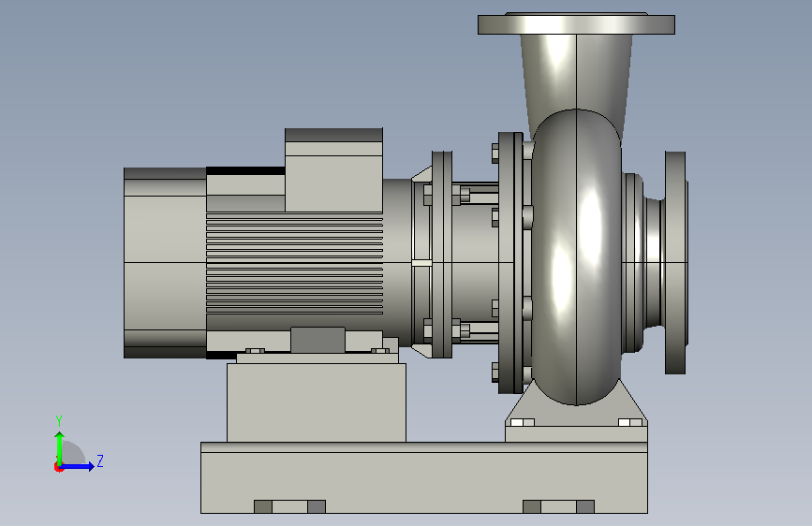The height and width of the screenshot is (526, 812).
Task: Click the green Y axis of the triad
Action: coord(60,447)
